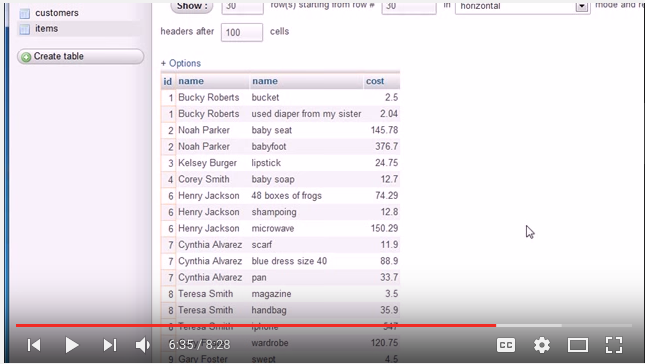The height and width of the screenshot is (364, 645).
Task: Enter fullscreen mode
Action: pyautogui.click(x=614, y=345)
